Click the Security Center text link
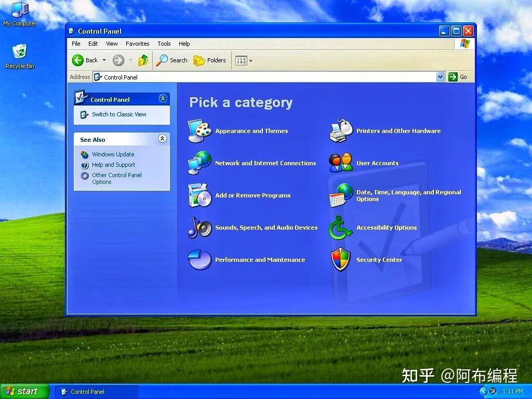 [379, 260]
